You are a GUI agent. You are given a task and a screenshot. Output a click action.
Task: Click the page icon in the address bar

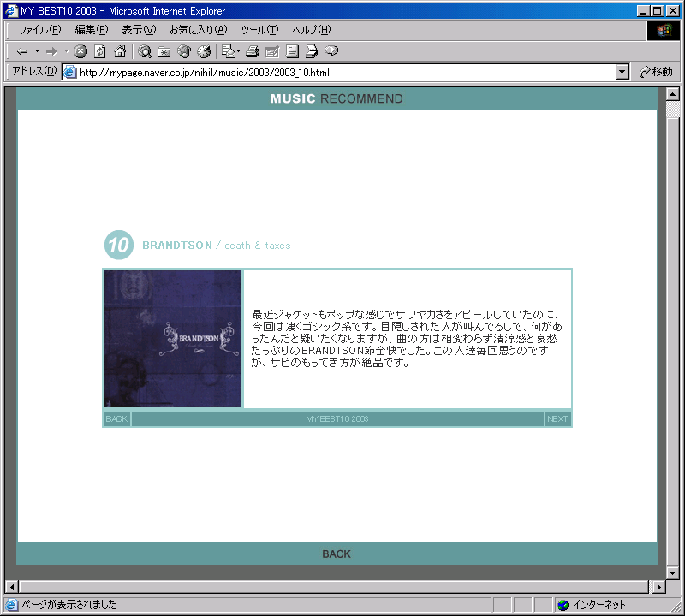point(69,72)
